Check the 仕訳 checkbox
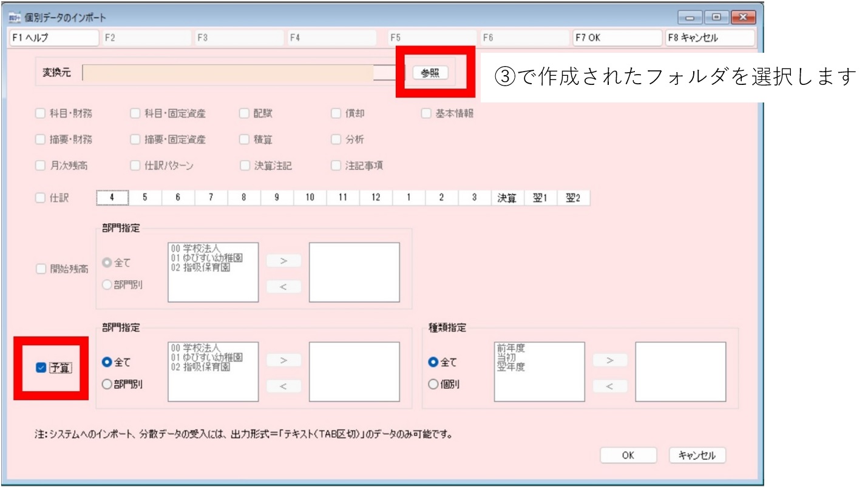The height and width of the screenshot is (487, 868). 41,198
